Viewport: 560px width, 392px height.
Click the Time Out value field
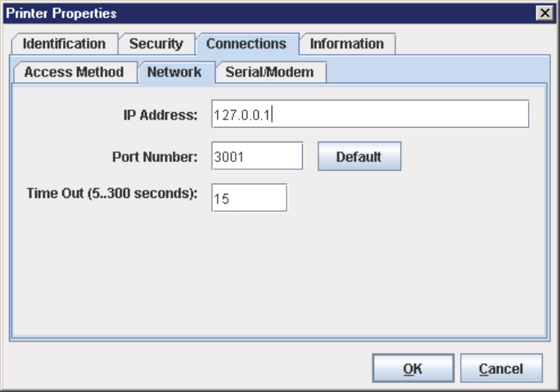click(x=248, y=198)
